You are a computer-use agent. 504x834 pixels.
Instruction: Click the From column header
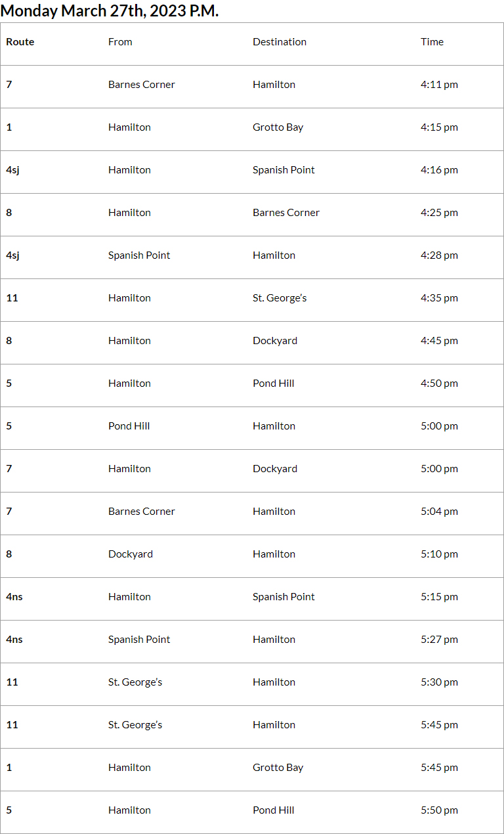coord(120,42)
